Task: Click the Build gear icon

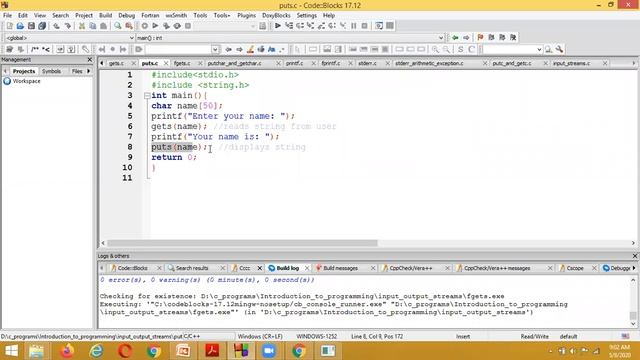Action: [144, 26]
